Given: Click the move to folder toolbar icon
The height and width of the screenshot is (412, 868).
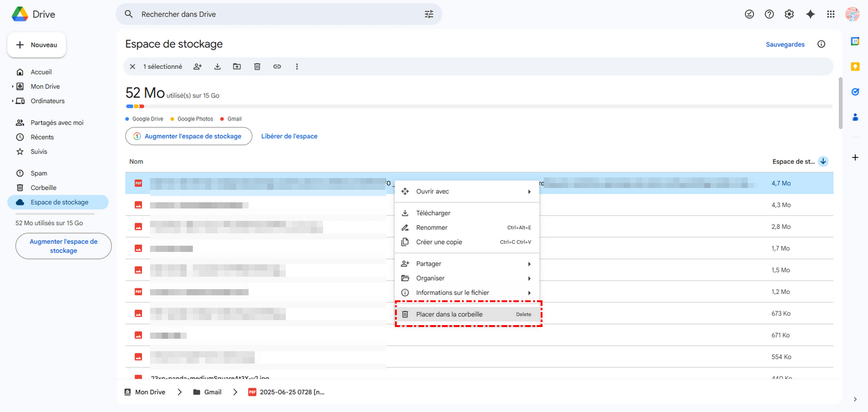Looking at the screenshot, I should [x=237, y=66].
